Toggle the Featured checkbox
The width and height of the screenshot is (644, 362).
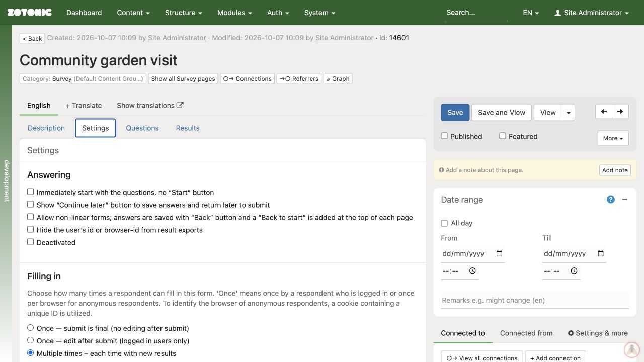pyautogui.click(x=503, y=136)
